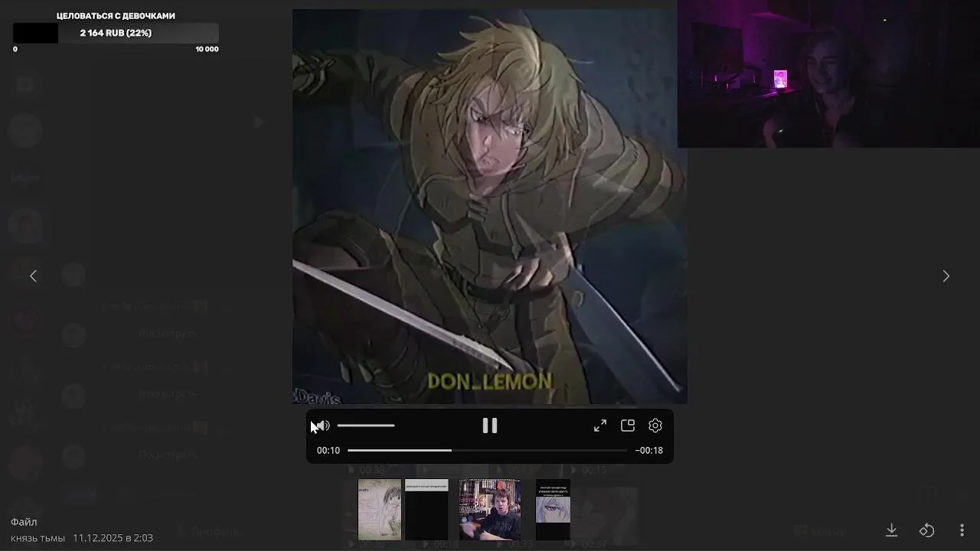Image resolution: width=980 pixels, height=551 pixels.
Task: Click the date 11.12.2025 в 2:03
Action: click(113, 538)
